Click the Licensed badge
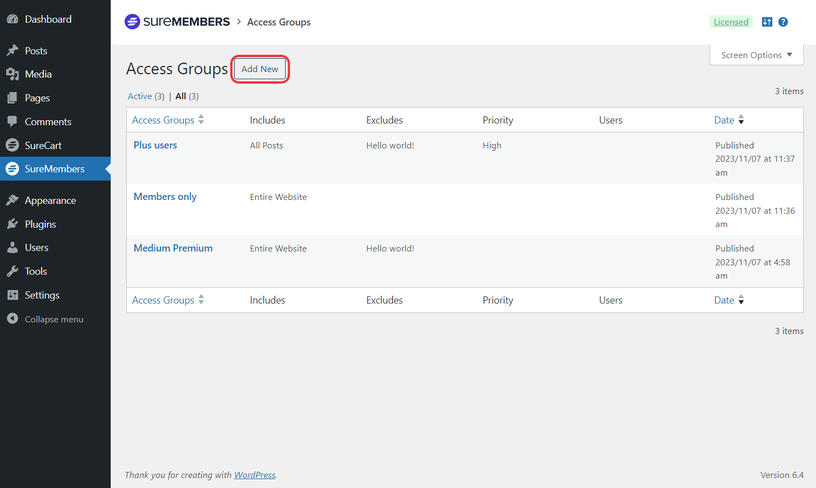Viewport: 816px width, 488px height. pos(731,22)
